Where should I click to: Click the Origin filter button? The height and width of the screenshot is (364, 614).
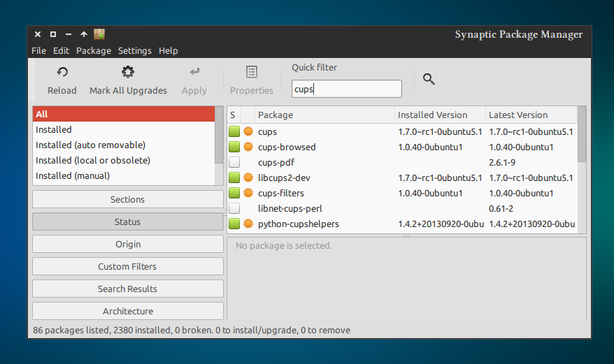coord(128,244)
